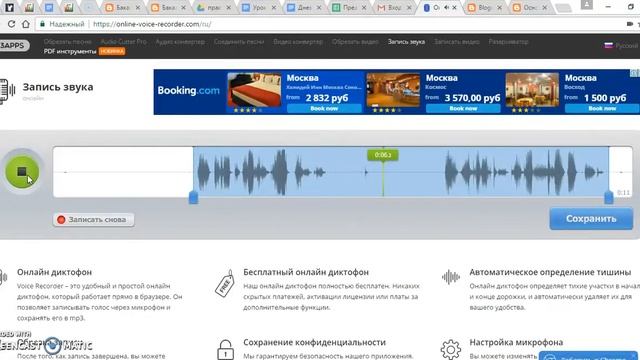Viewport: 640px width, 360px height.
Task: Open Audio Cutter Pro menu item
Action: pyautogui.click(x=123, y=42)
